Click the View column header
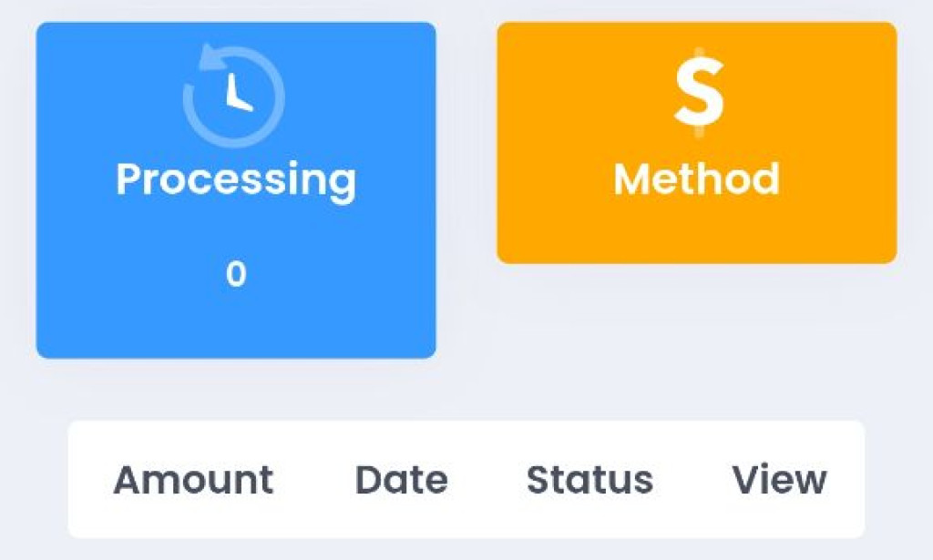Screen dimensions: 933x560 779,480
